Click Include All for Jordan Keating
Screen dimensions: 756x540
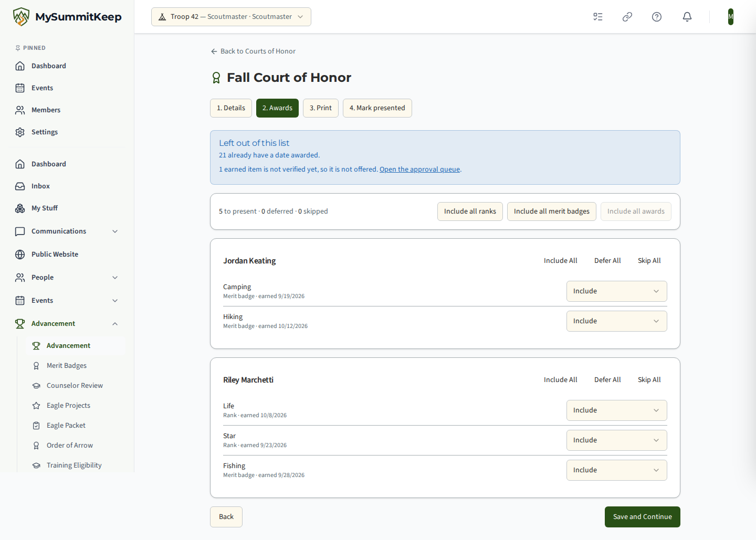tap(560, 261)
